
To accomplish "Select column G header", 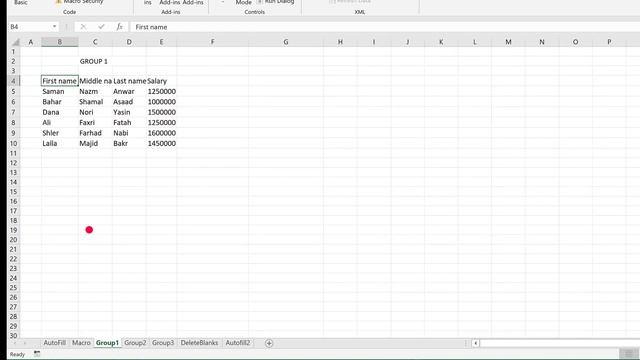I will click(286, 42).
